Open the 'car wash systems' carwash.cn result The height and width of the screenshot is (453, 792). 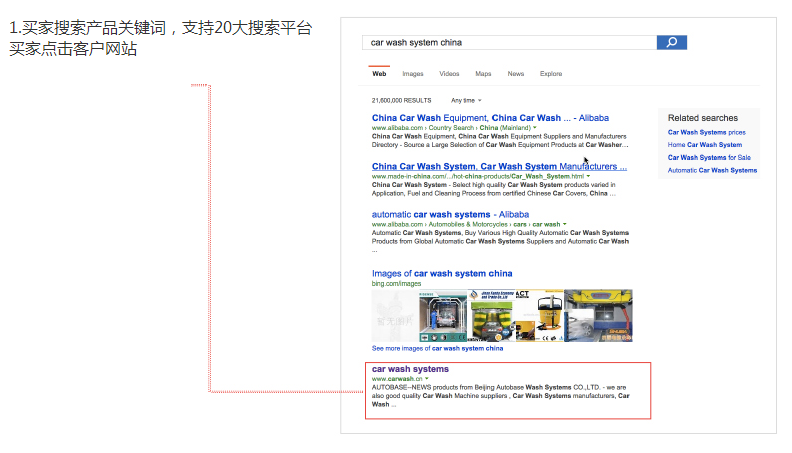pos(410,369)
